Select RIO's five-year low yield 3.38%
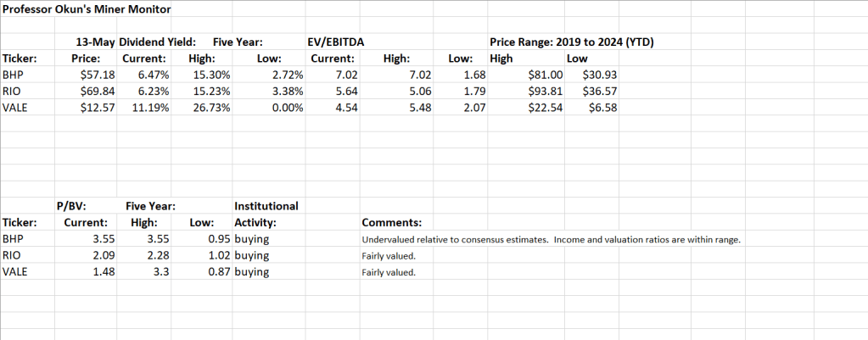 (284, 91)
